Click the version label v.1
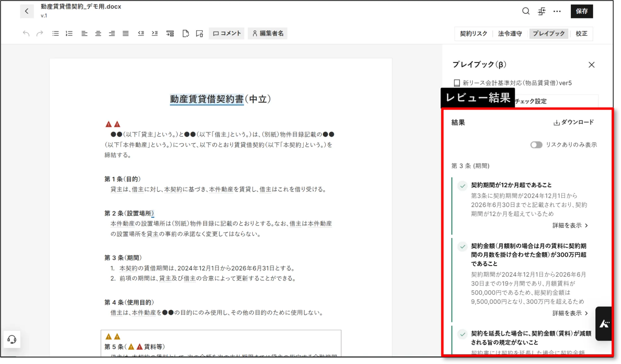 44,16
